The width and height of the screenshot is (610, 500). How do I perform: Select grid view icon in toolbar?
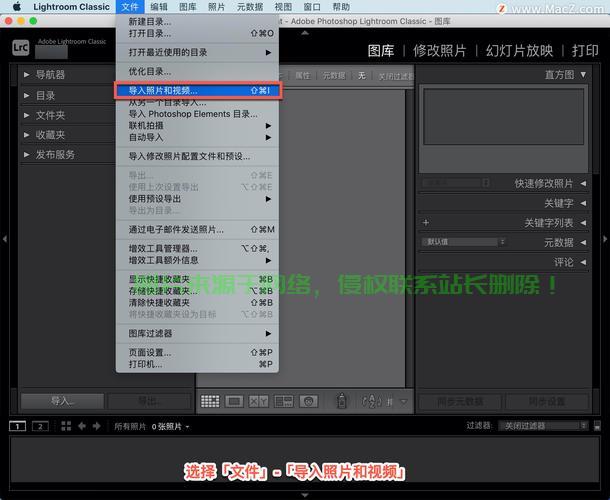(x=210, y=401)
